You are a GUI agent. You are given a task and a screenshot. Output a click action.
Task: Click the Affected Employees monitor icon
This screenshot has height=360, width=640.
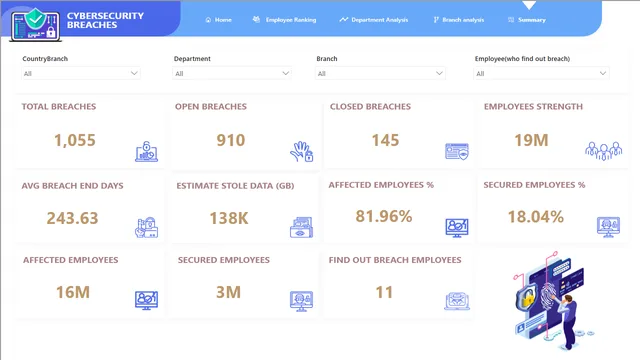click(x=147, y=300)
